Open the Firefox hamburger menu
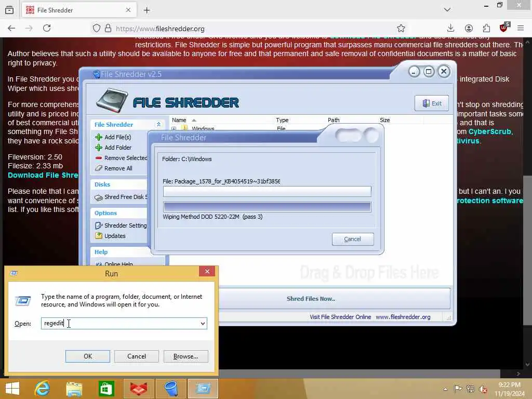Viewport: 532px width, 399px height. tap(521, 28)
